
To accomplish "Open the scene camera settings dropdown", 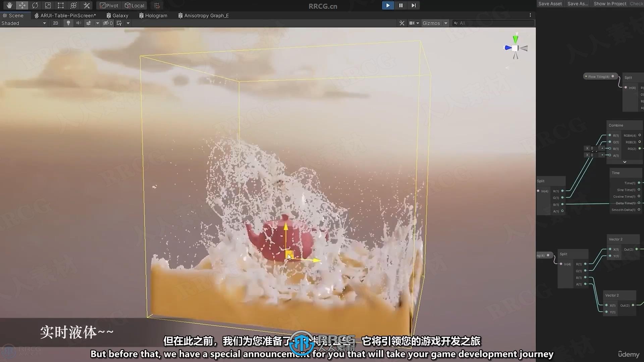I will [414, 23].
